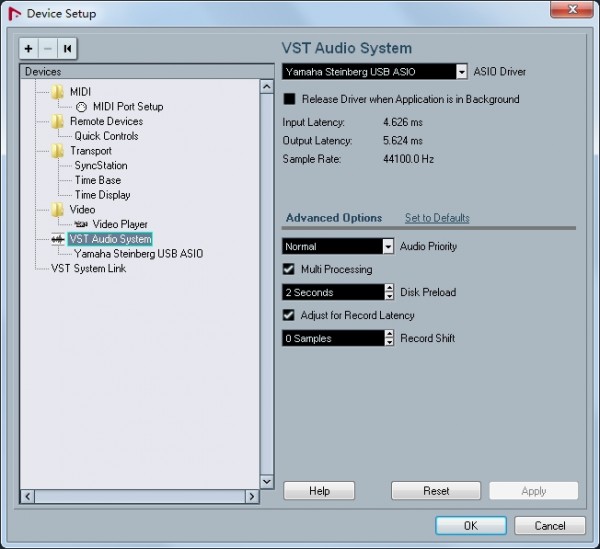Uncheck Adjust for Record Latency
The width and height of the screenshot is (600, 549).
click(290, 316)
